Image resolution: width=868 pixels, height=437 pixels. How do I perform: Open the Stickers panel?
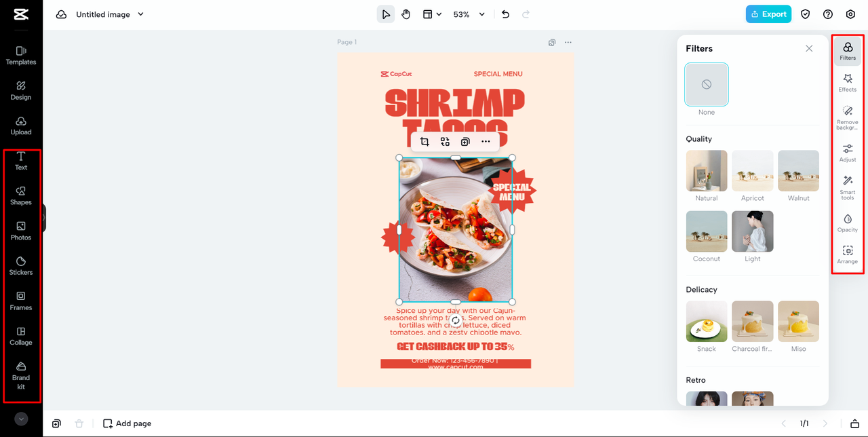(x=21, y=266)
